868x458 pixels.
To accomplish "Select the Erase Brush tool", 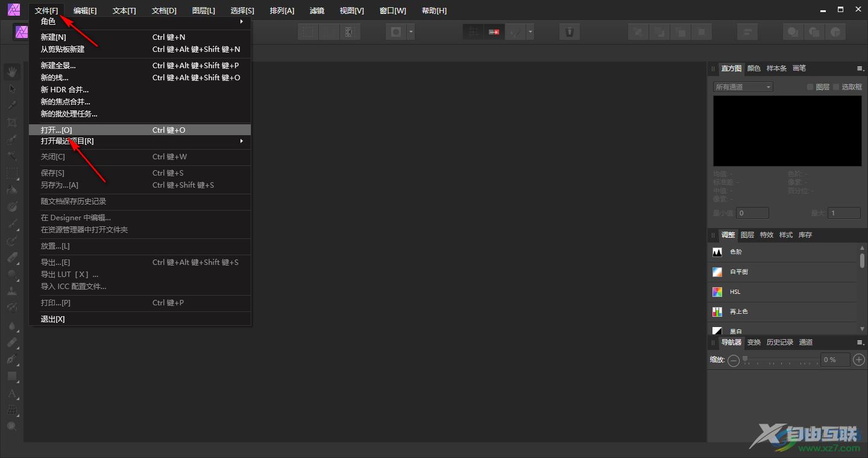I will (12, 258).
